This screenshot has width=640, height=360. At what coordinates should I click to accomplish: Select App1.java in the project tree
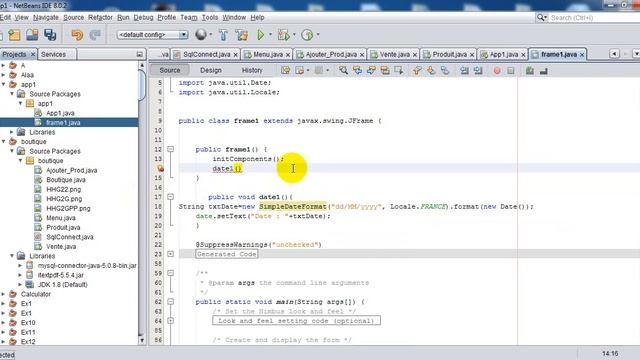click(60, 113)
